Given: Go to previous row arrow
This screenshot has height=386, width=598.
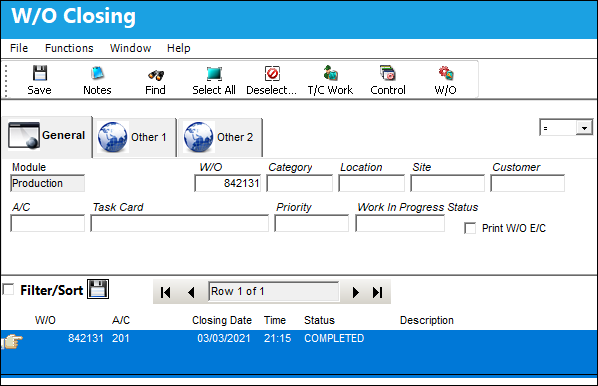Looking at the screenshot, I should point(191,292).
